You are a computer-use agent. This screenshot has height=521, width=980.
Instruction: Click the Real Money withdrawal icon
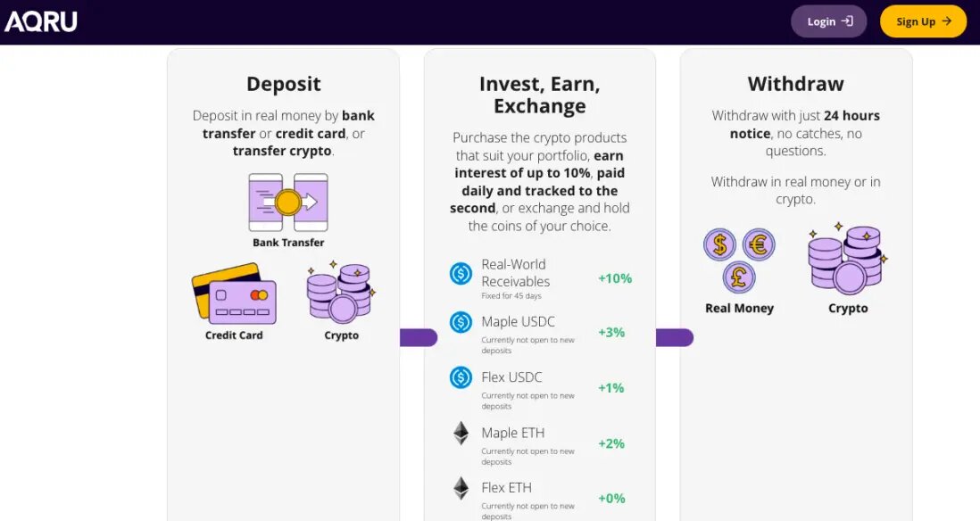tap(739, 260)
